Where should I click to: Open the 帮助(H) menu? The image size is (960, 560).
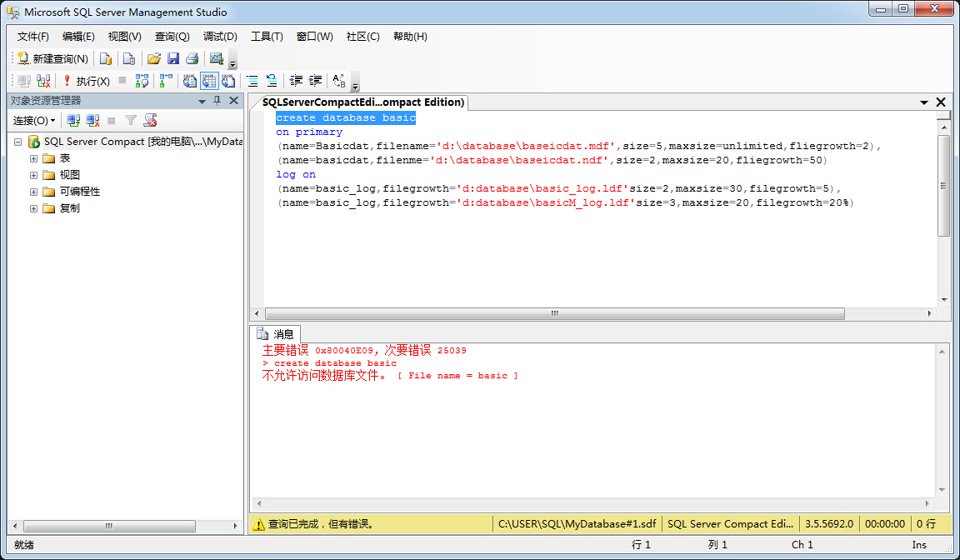(x=410, y=36)
